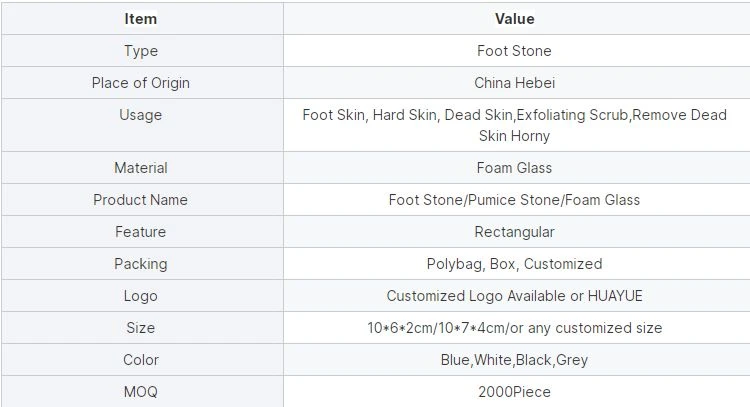Screen dimensions: 750x407
Task: Click Blue,White,Black,Grey color value
Action: point(515,360)
